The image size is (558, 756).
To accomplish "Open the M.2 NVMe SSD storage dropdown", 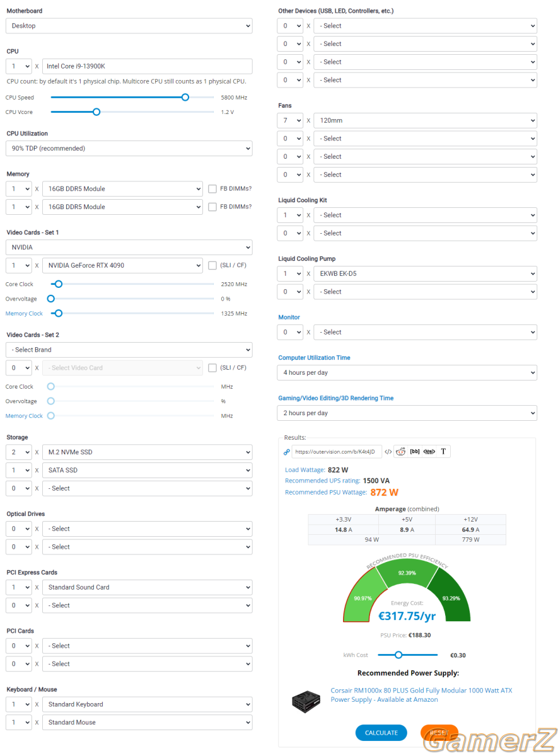I will [x=147, y=452].
